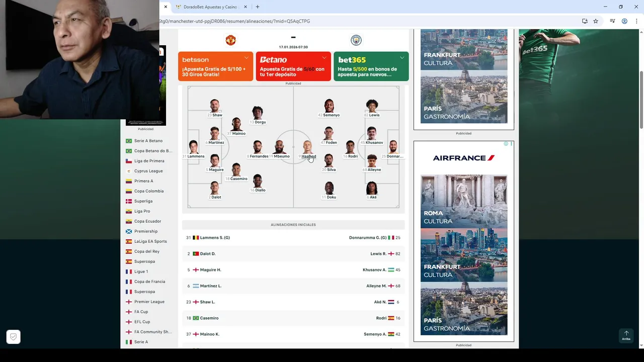
Task: Open the Paris Gastronomía ad at top right
Action: pyautogui.click(x=464, y=97)
